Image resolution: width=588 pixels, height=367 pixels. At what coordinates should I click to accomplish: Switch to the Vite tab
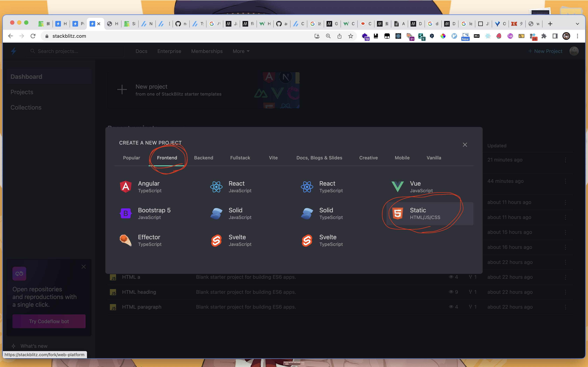point(273,158)
